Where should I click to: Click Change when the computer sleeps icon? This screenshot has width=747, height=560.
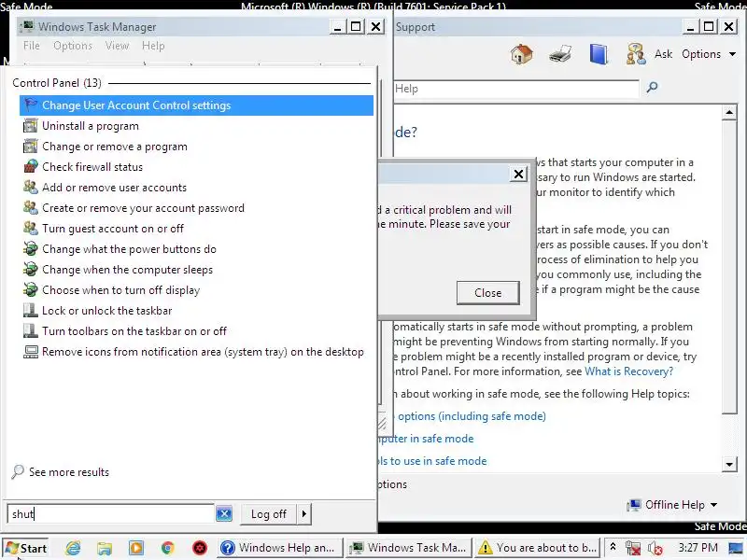[x=31, y=269]
